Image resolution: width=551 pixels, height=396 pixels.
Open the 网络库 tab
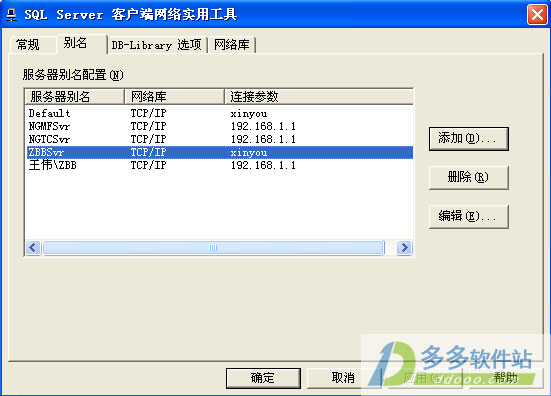tap(232, 45)
